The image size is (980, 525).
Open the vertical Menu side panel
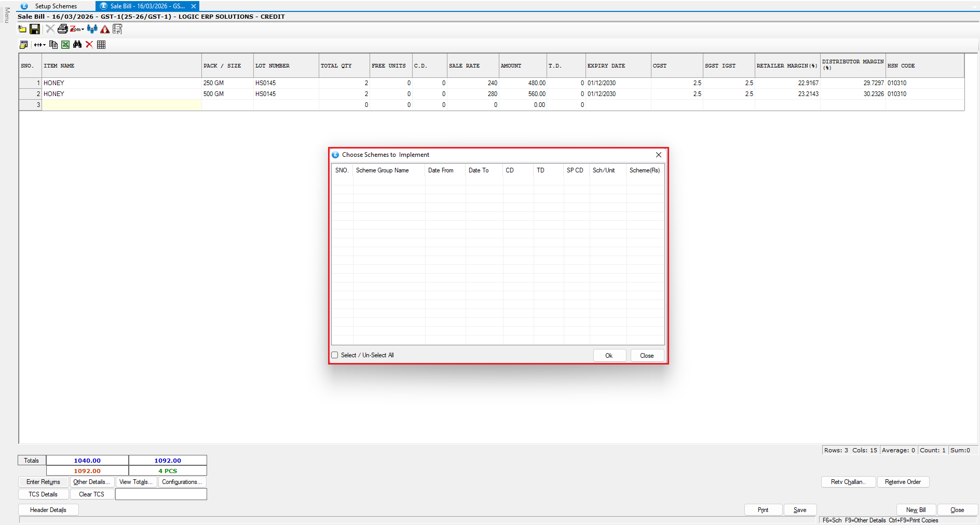pos(7,15)
